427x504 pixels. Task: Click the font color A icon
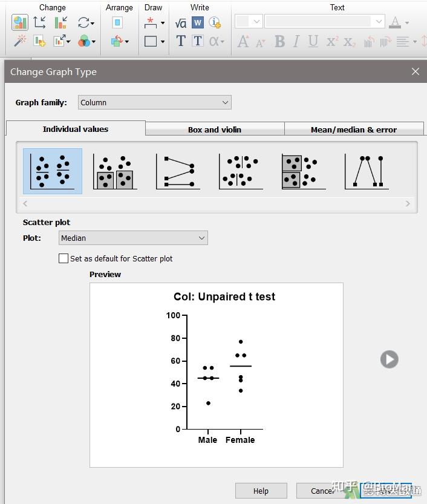pos(395,22)
